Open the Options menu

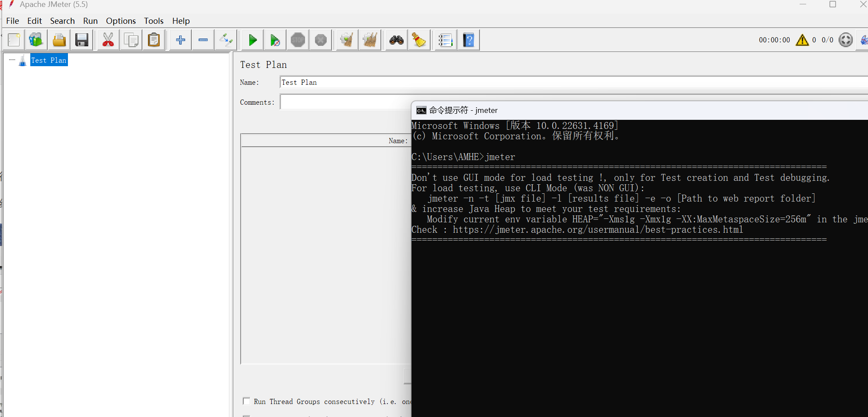[x=121, y=21]
